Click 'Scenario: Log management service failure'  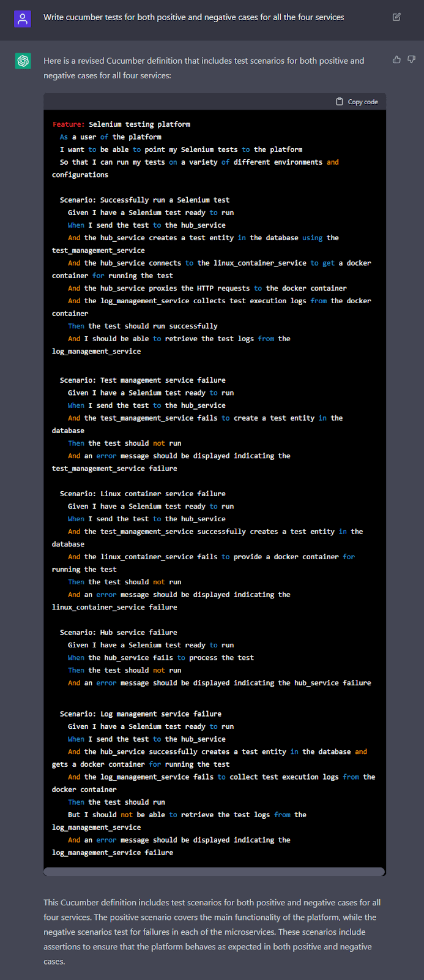pyautogui.click(x=141, y=714)
